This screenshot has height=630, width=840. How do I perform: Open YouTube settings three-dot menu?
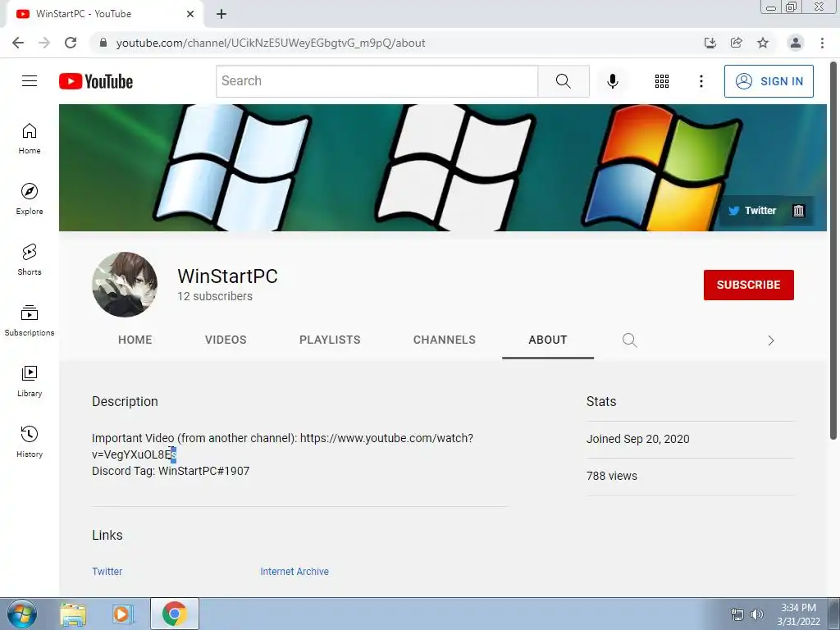pos(701,81)
